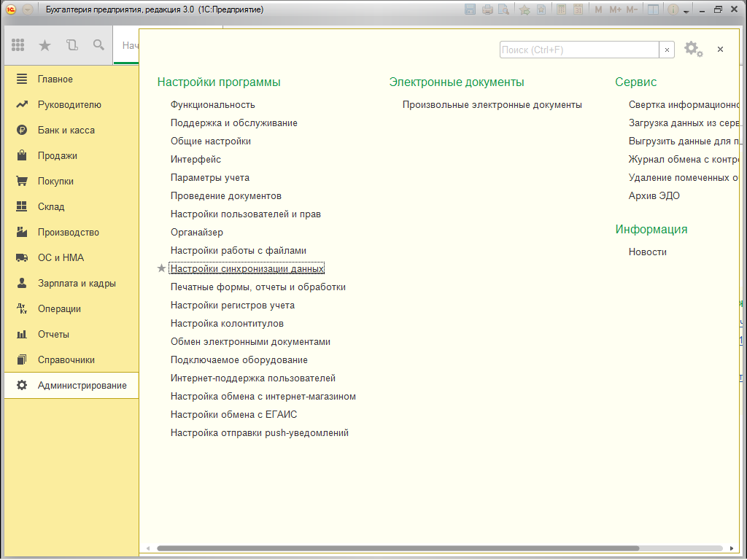
Task: Open Параметры учета
Action: coord(210,178)
